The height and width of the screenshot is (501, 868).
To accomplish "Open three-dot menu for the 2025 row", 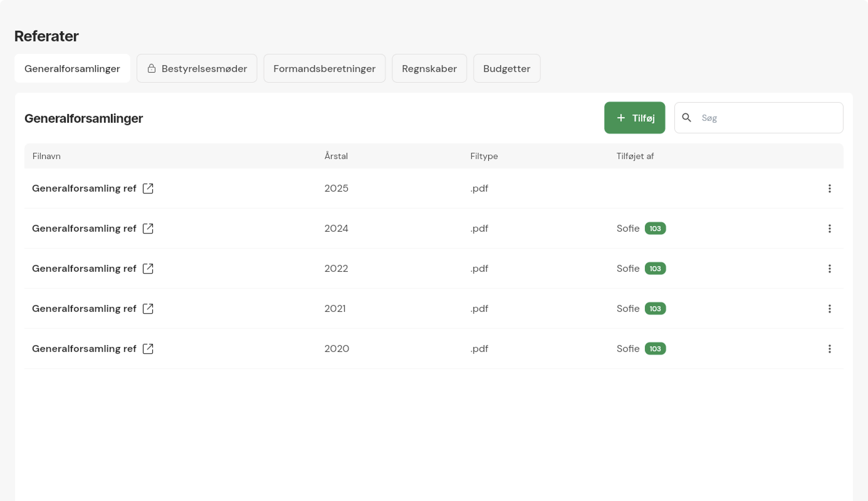I will click(x=829, y=189).
